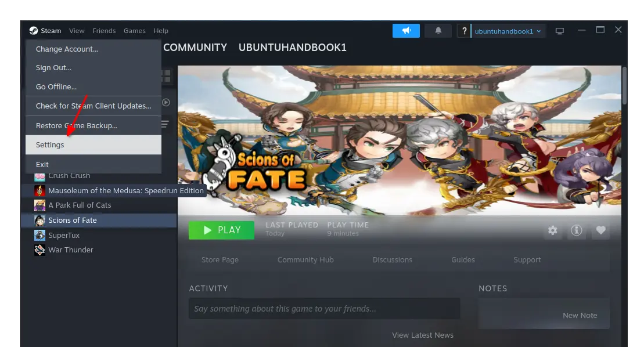Screen dimensions: 644x347
Task: Click Mausoleum of the Medusa game icon
Action: pyautogui.click(x=40, y=190)
